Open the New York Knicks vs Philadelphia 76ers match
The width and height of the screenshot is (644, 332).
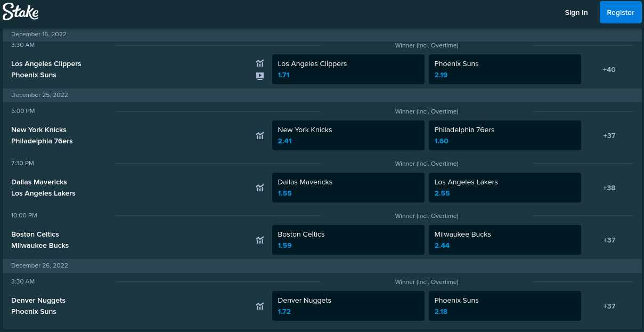click(42, 135)
